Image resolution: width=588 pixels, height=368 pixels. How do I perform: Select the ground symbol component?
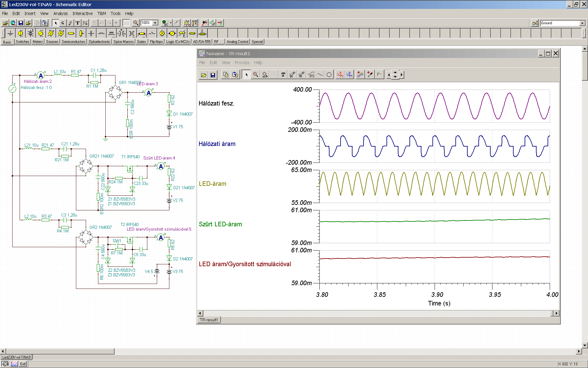10,33
